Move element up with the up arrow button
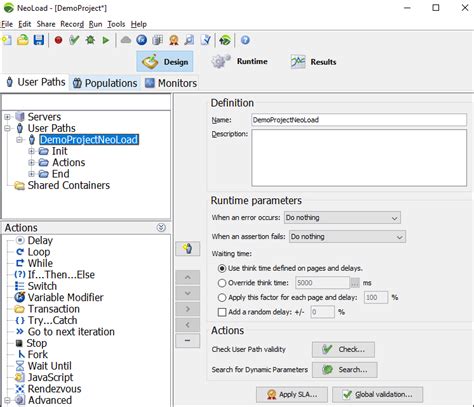This screenshot has height=407, width=474. pyautogui.click(x=188, y=277)
